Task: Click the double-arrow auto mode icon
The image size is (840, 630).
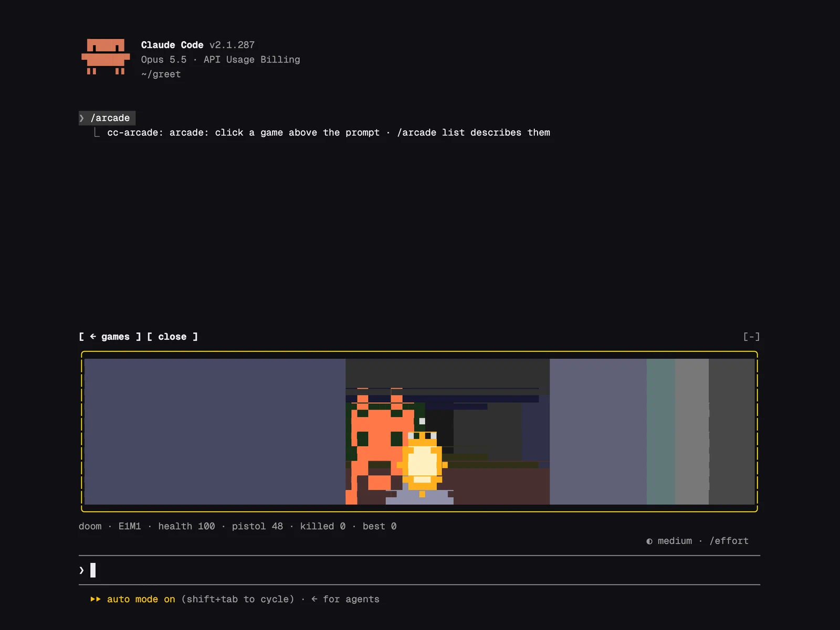Action: click(x=95, y=599)
